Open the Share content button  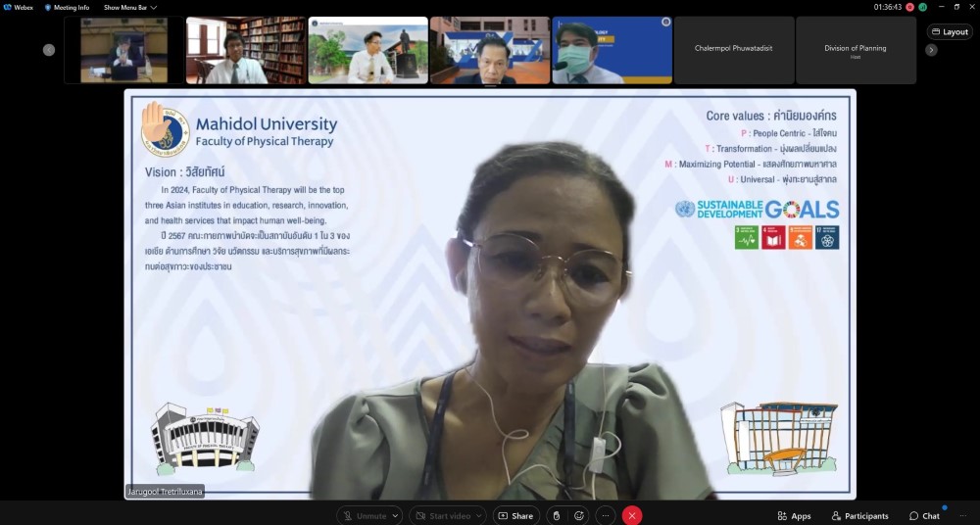pos(515,515)
